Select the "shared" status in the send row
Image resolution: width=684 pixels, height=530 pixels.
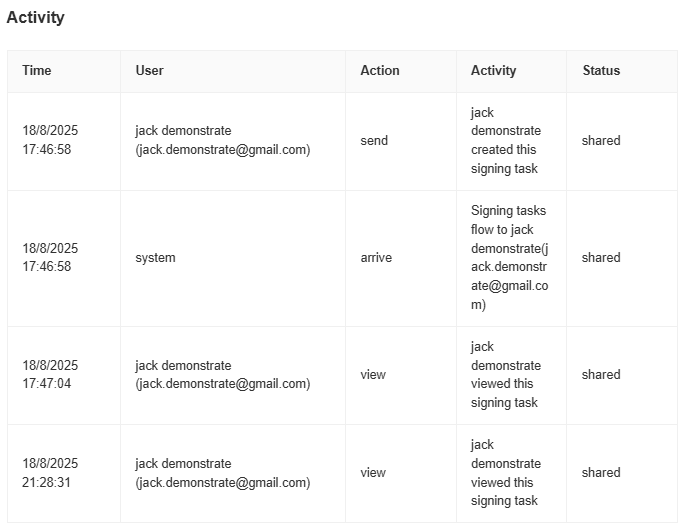click(x=601, y=141)
